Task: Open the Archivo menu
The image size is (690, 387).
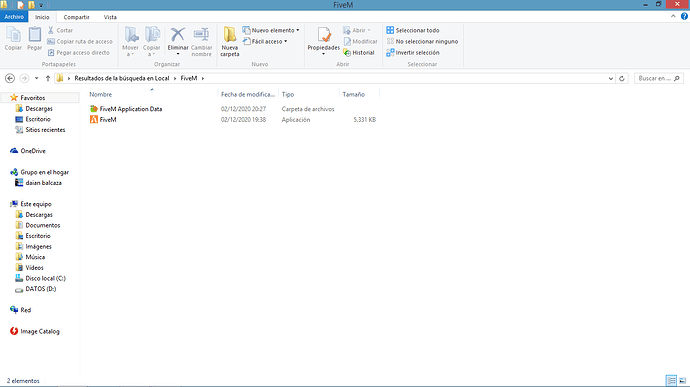Action: point(14,17)
